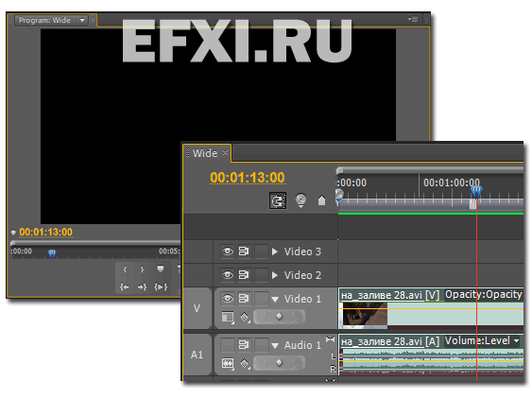The height and width of the screenshot is (399, 532).
Task: Go to next keyframe on Video 1
Action: click(294, 317)
